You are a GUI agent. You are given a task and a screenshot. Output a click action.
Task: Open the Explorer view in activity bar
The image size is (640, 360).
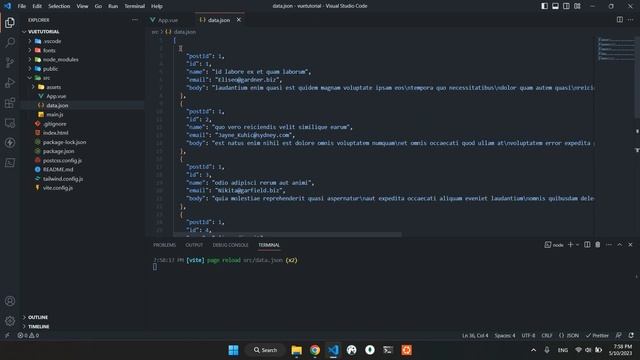point(10,22)
